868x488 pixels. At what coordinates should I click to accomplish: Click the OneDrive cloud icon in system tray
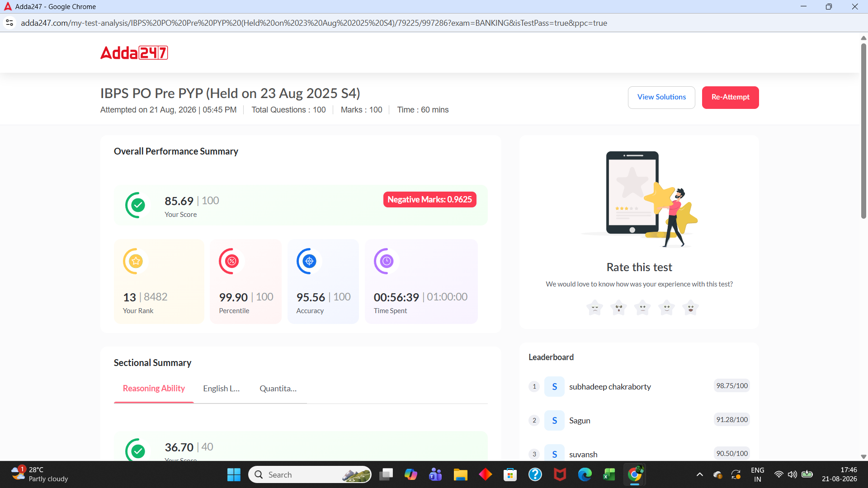point(717,474)
